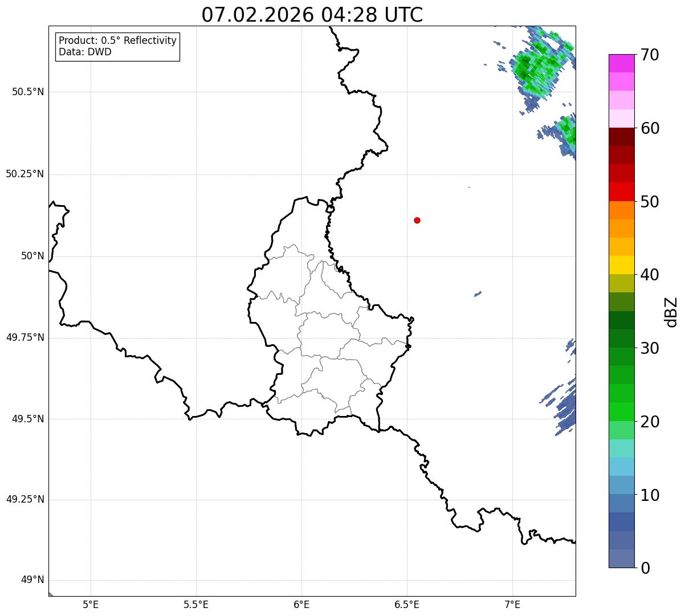Click the small isolated echo near 49.9°N
685x616 pixels.
(x=478, y=294)
